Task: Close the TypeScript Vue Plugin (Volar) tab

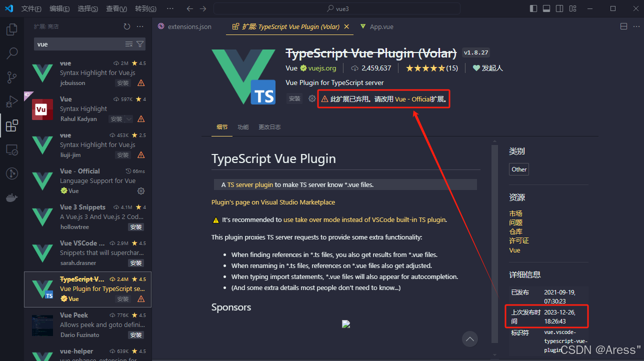Action: point(346,26)
